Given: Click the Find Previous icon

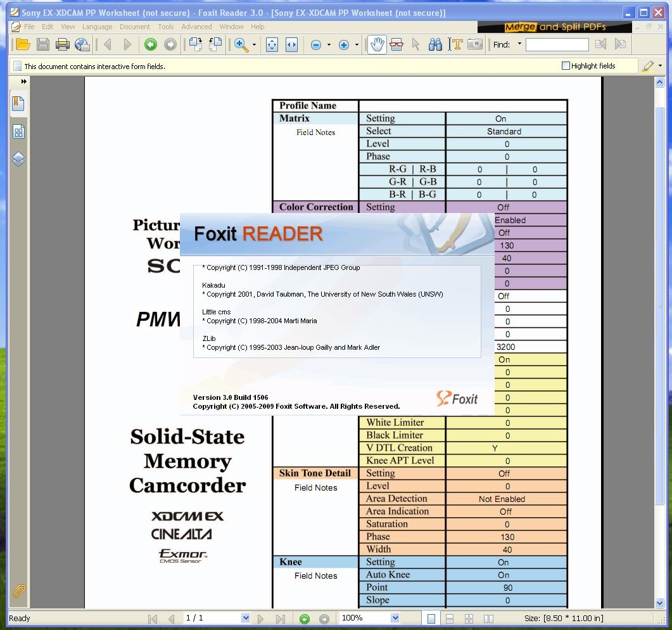Looking at the screenshot, I should 601,44.
